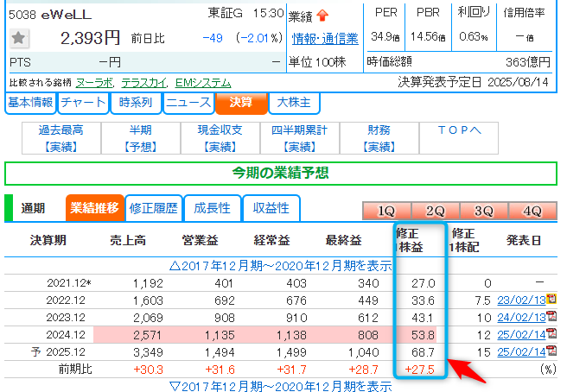Click the 363億円 market cap value
The image size is (567, 392).
[528, 62]
